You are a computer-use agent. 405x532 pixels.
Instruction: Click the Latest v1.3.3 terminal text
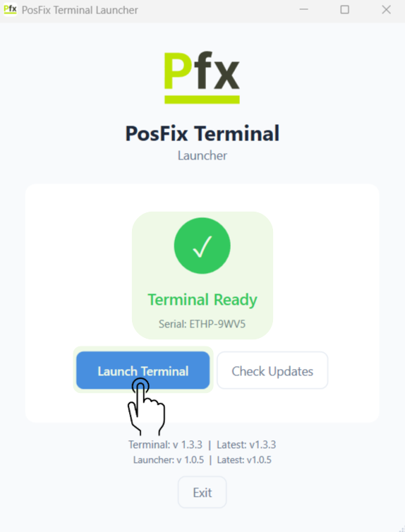click(246, 445)
